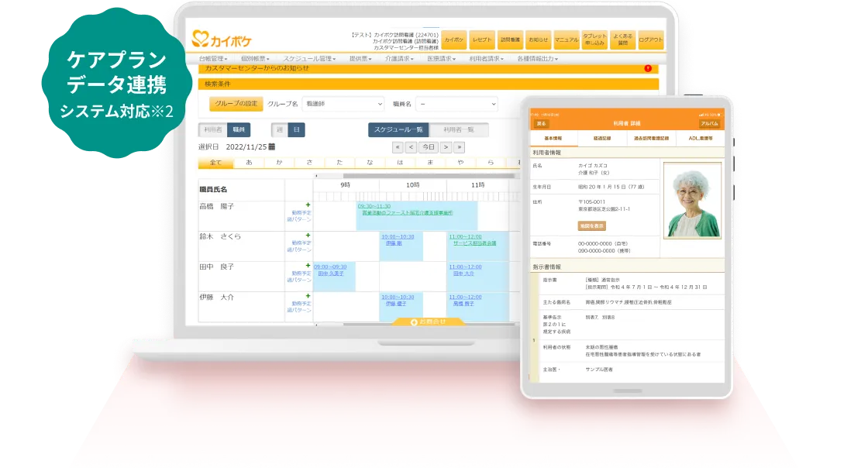Image resolution: width=868 pixels, height=468 pixels.
Task: Jump to first date with « button
Action: click(398, 146)
